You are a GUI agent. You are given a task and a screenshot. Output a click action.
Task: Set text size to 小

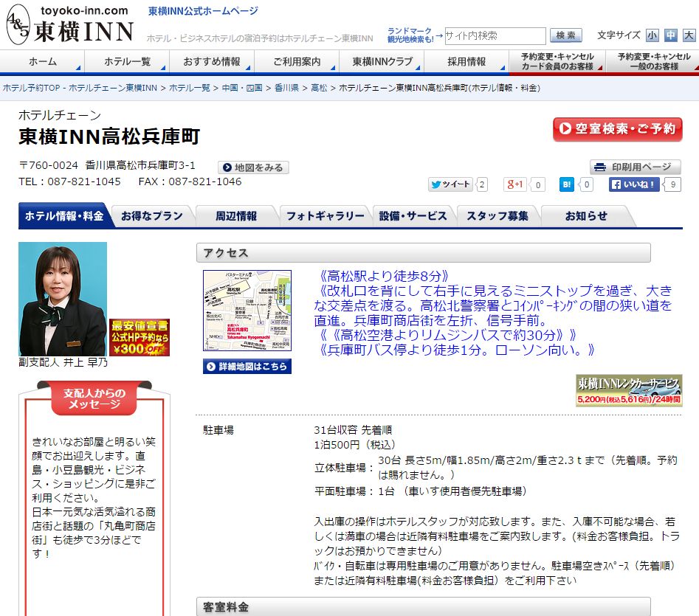click(x=652, y=35)
